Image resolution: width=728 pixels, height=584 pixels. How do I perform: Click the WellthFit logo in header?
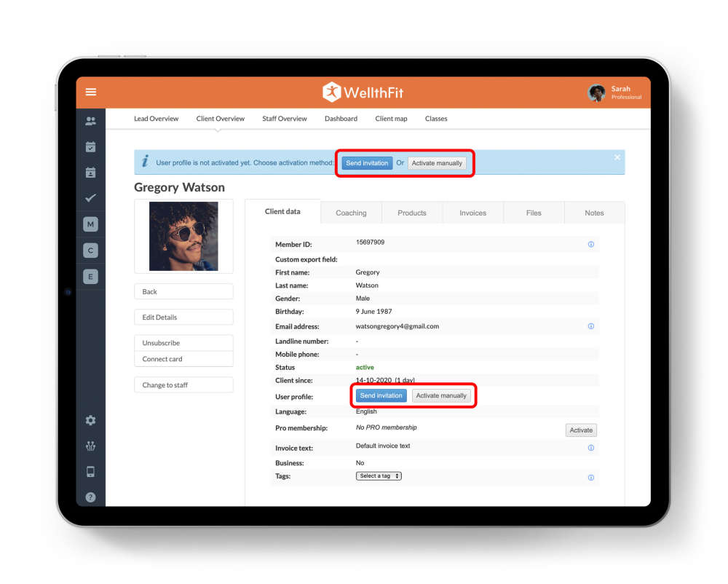pos(364,92)
